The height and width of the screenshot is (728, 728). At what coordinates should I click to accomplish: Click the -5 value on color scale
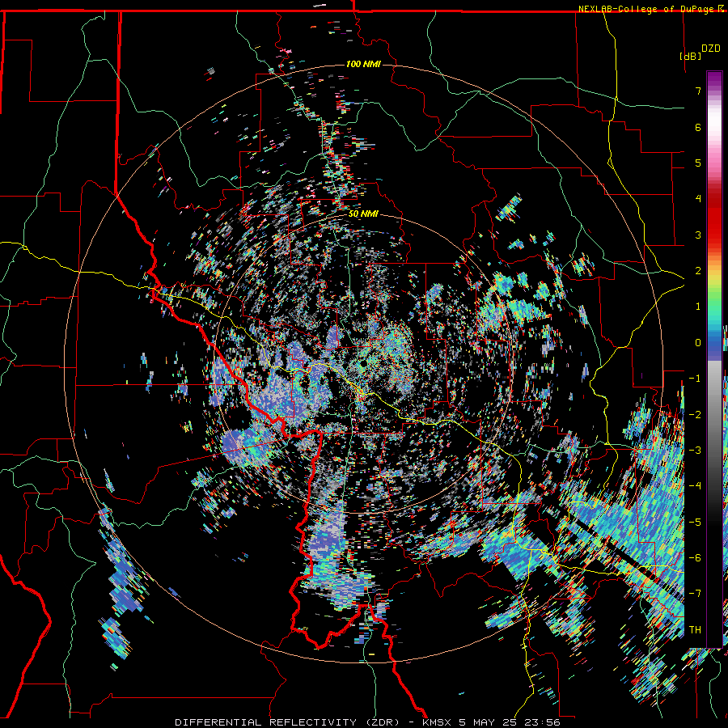[695, 523]
